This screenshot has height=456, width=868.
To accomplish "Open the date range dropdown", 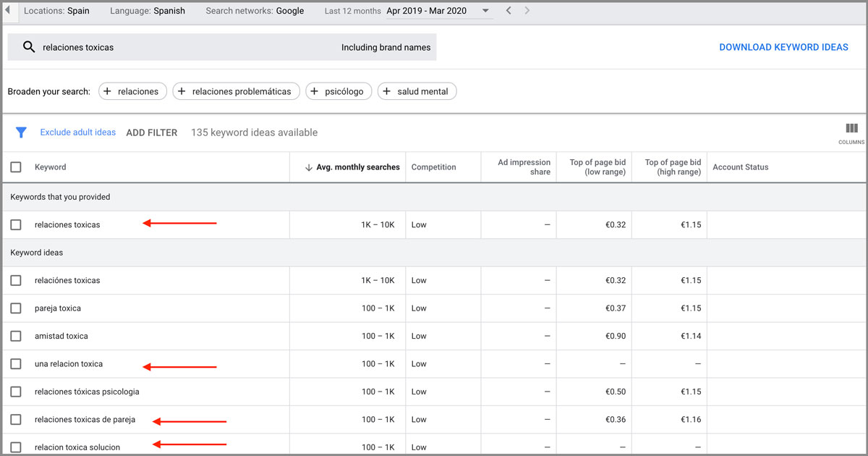I will (485, 11).
